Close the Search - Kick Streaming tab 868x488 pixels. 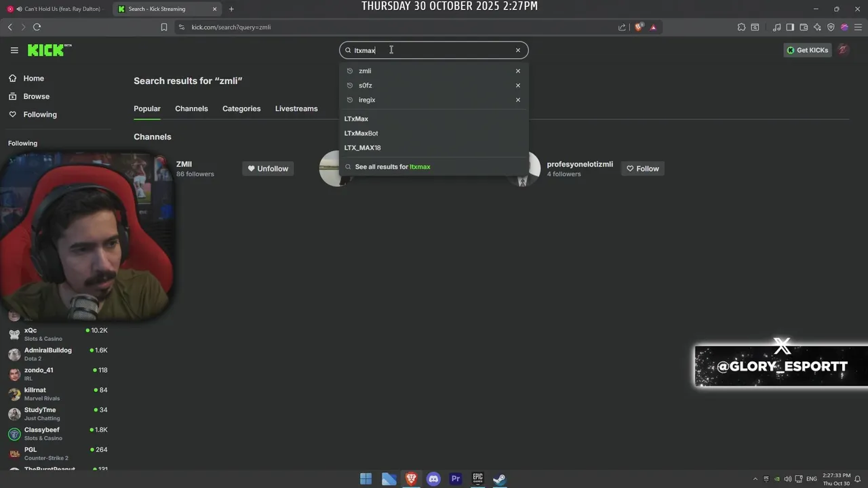pyautogui.click(x=215, y=9)
